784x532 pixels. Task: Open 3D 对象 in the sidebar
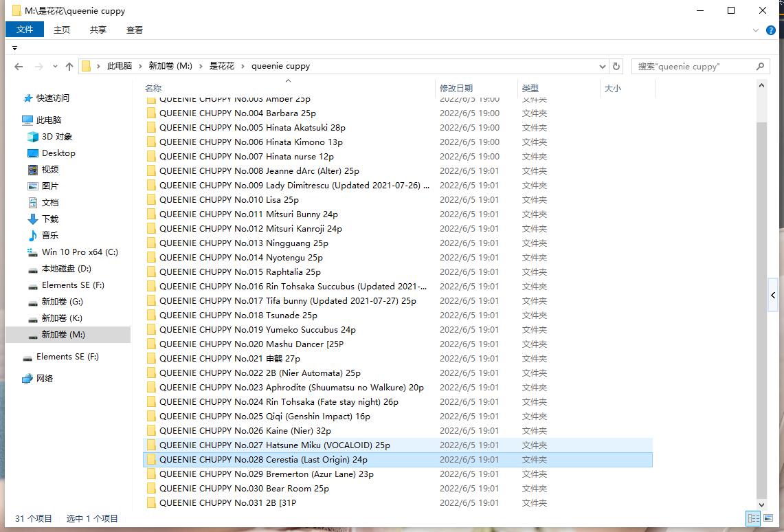[50, 137]
